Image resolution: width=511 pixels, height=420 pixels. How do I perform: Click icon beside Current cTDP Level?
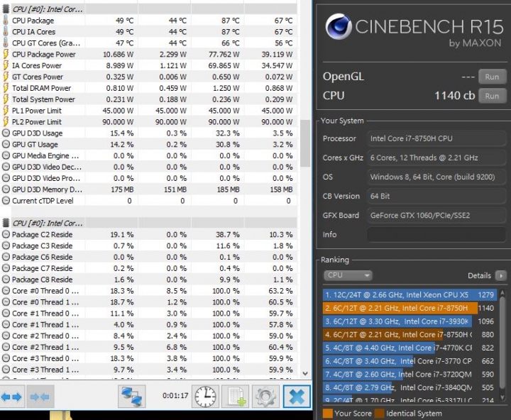click(6, 201)
